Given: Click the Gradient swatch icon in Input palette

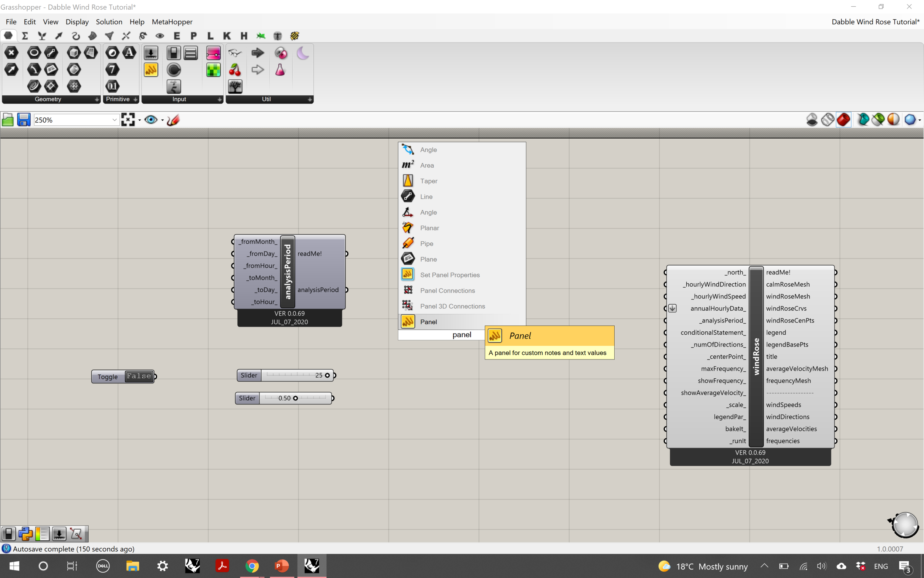Looking at the screenshot, I should (x=213, y=53).
